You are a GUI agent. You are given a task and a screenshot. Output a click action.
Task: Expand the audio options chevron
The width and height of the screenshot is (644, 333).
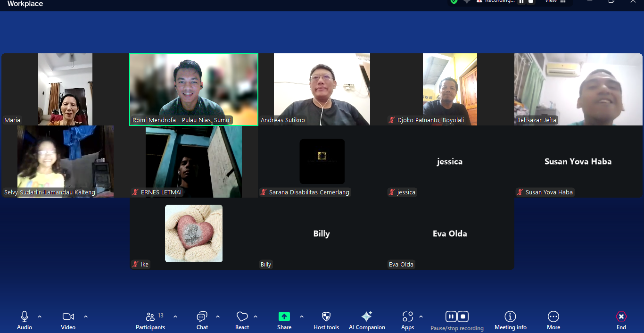point(40,316)
